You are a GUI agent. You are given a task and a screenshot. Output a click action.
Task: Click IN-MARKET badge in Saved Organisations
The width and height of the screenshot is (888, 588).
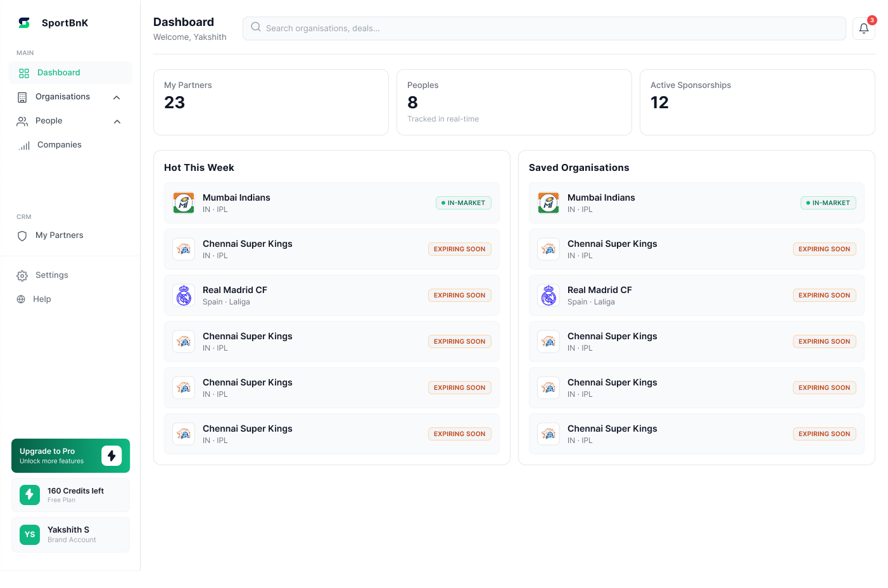[828, 203]
